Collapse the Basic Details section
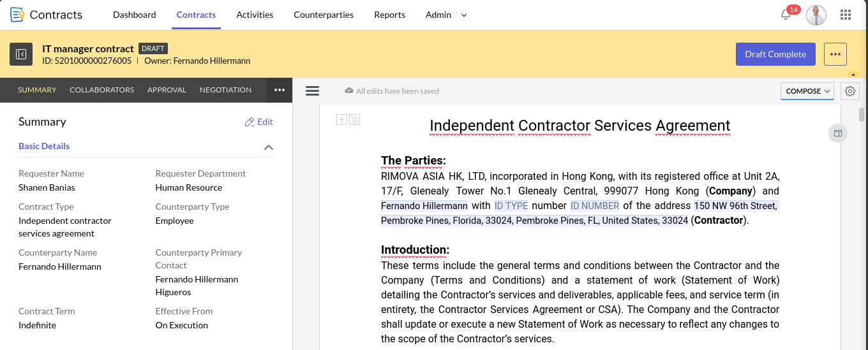Viewport: 868px width, 350px height. point(269,147)
